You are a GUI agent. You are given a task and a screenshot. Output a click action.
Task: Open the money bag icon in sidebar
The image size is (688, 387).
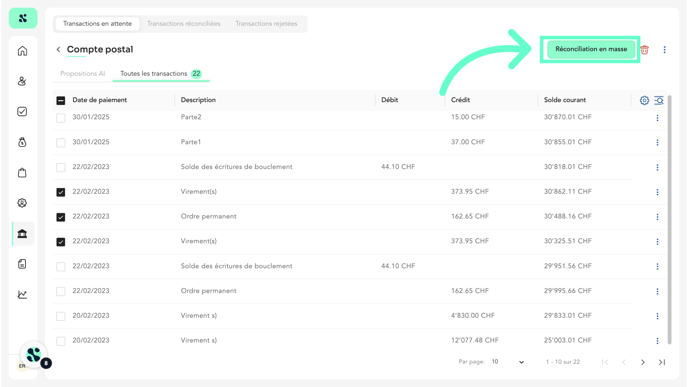tap(22, 142)
